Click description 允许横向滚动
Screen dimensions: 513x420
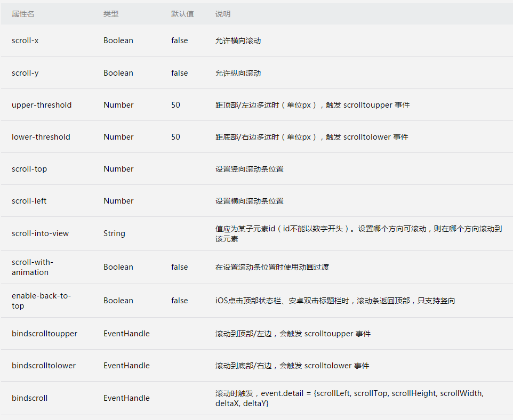click(238, 41)
